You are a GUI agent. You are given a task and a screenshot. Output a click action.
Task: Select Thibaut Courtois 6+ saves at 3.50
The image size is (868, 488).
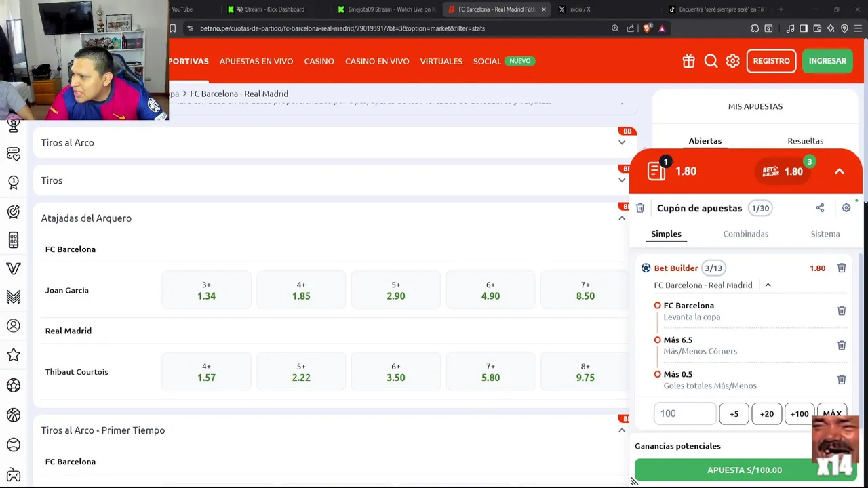396,372
